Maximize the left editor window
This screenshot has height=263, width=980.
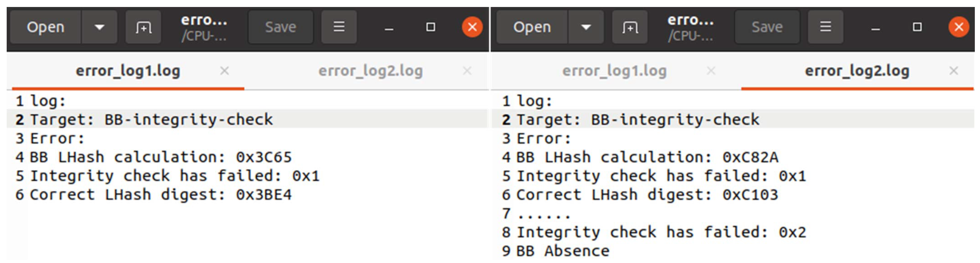click(430, 27)
